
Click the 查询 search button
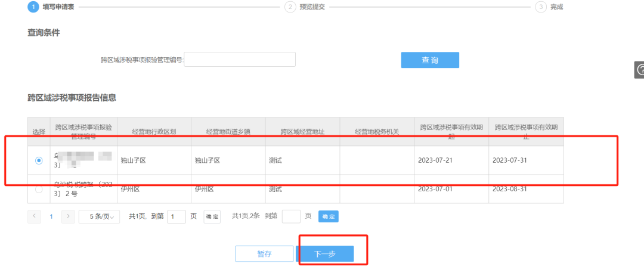pyautogui.click(x=430, y=60)
